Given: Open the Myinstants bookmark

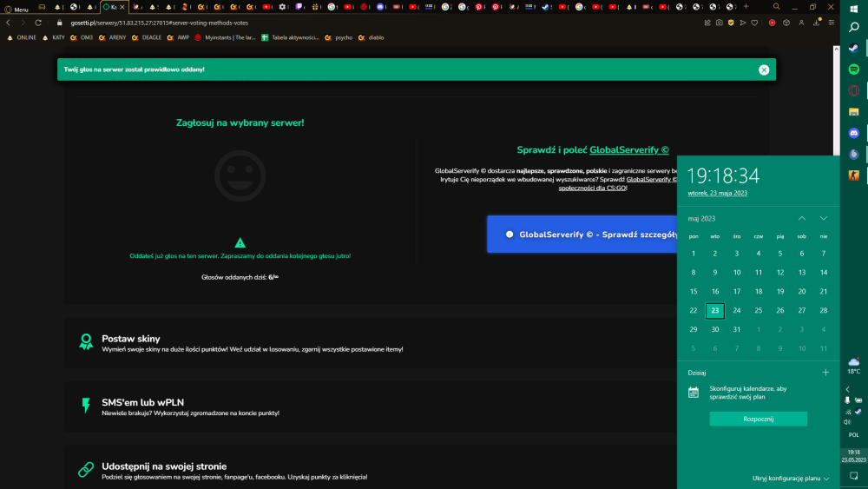Looking at the screenshot, I should click(225, 37).
